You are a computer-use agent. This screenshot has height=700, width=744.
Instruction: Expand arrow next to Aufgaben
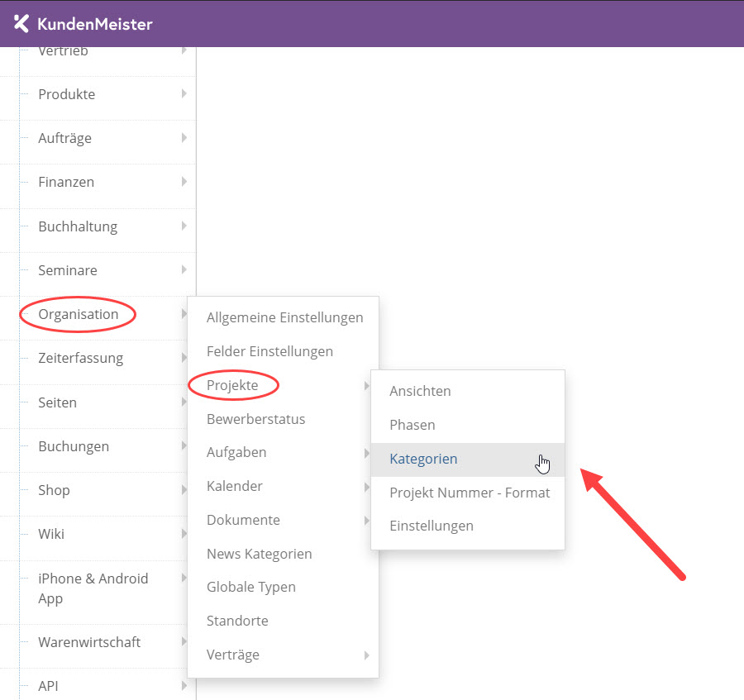pyautogui.click(x=367, y=453)
